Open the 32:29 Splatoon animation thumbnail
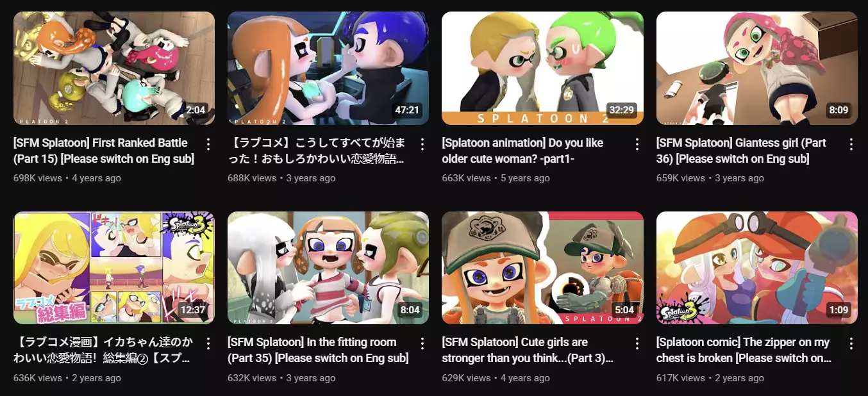The height and width of the screenshot is (396, 868). click(542, 68)
